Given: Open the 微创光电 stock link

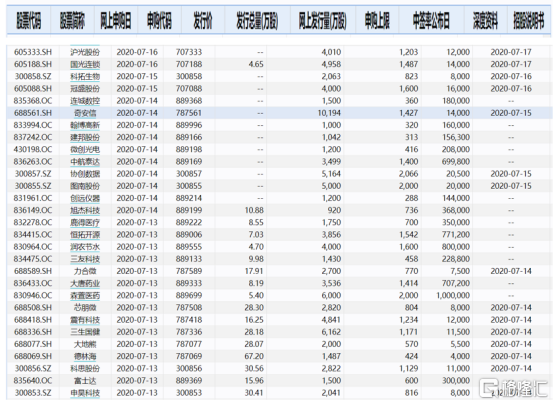Looking at the screenshot, I should pyautogui.click(x=85, y=149).
